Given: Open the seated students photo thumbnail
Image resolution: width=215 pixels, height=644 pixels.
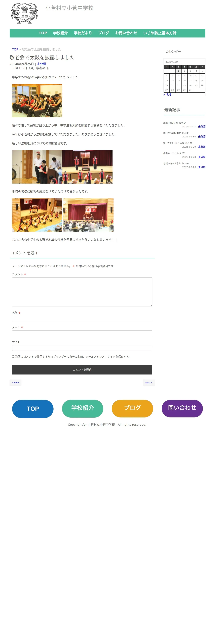Looking at the screenshot, I should pyautogui.click(x=37, y=100).
